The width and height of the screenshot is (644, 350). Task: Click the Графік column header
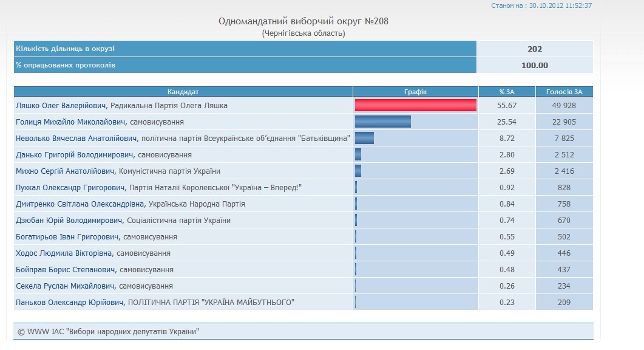(415, 92)
